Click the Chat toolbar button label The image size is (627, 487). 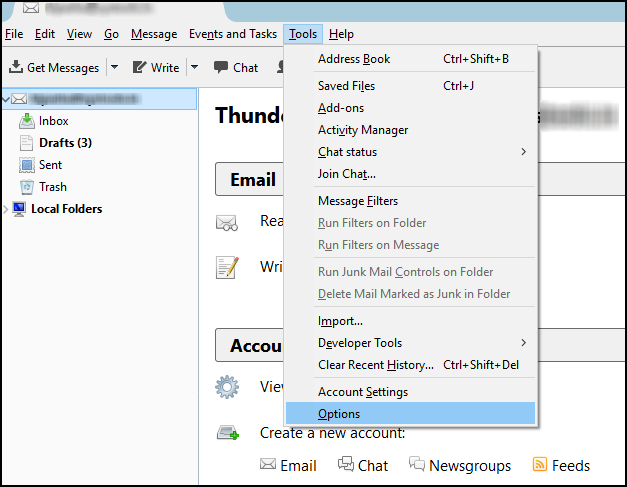[246, 68]
